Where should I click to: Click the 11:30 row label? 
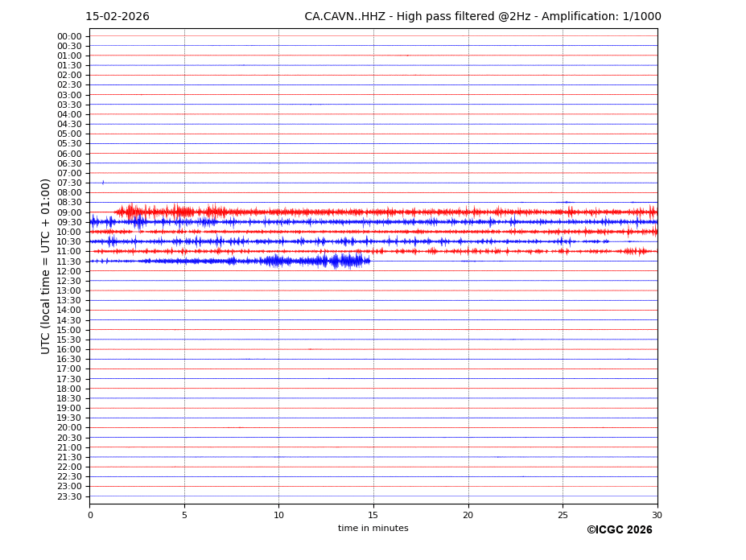point(69,261)
